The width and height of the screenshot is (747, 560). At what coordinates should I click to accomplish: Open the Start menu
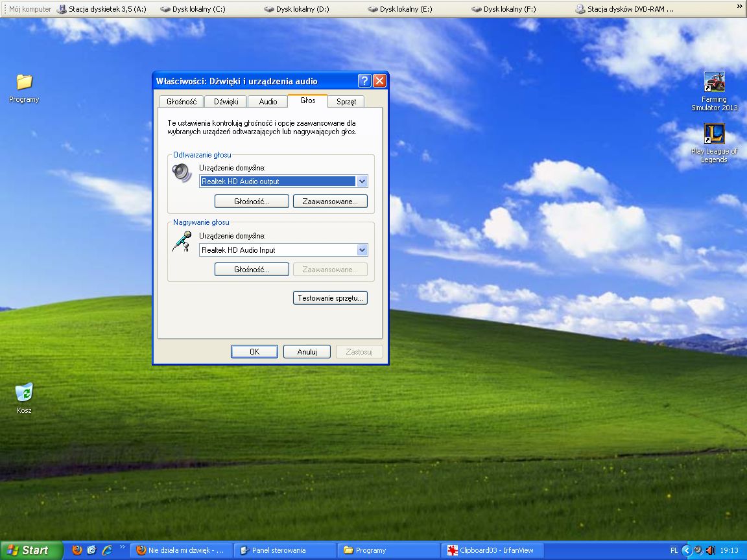[x=31, y=550]
